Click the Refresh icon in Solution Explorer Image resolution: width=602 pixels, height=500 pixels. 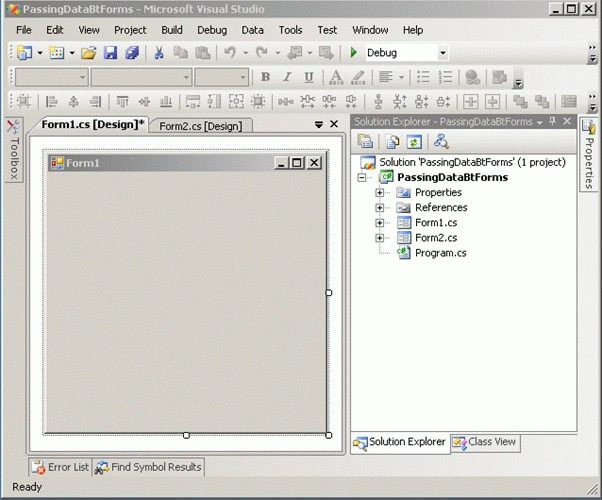click(414, 142)
